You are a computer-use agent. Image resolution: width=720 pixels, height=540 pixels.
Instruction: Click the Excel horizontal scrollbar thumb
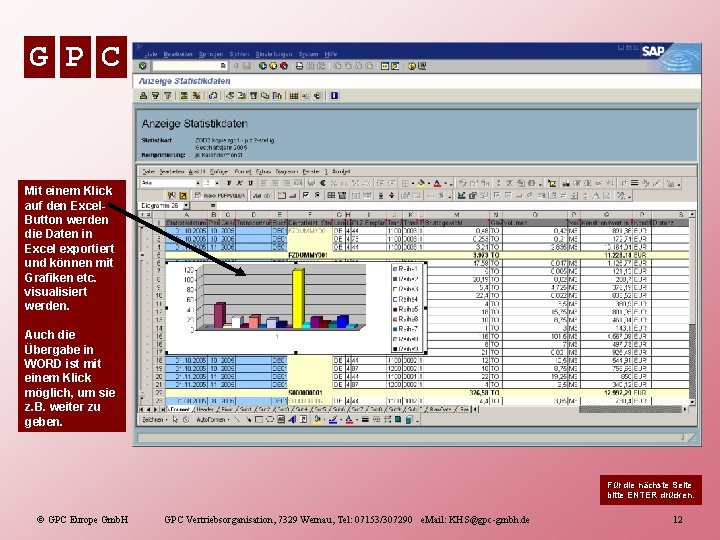coord(630,409)
